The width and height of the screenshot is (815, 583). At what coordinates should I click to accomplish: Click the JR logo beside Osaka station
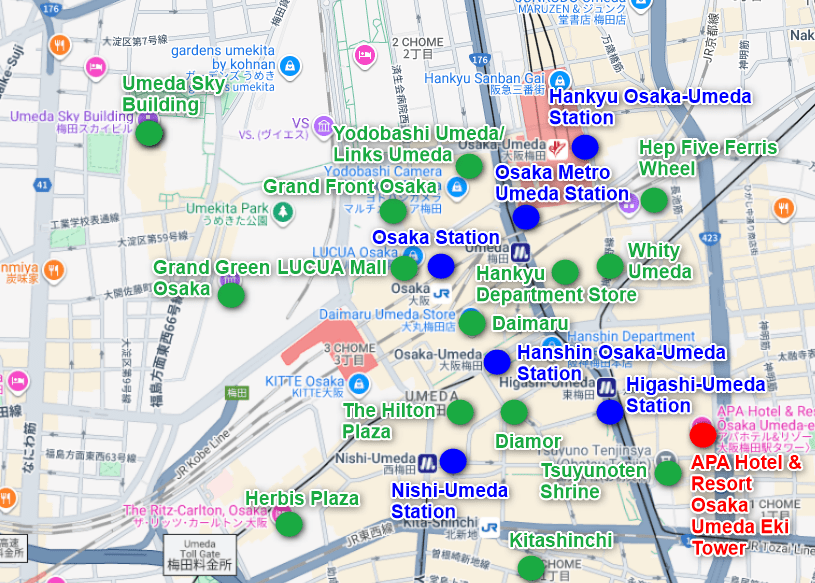coord(441,294)
